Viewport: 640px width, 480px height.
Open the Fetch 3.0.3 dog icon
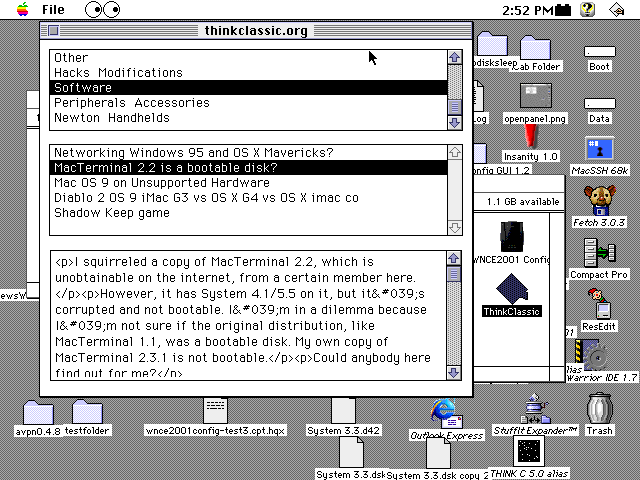(599, 200)
